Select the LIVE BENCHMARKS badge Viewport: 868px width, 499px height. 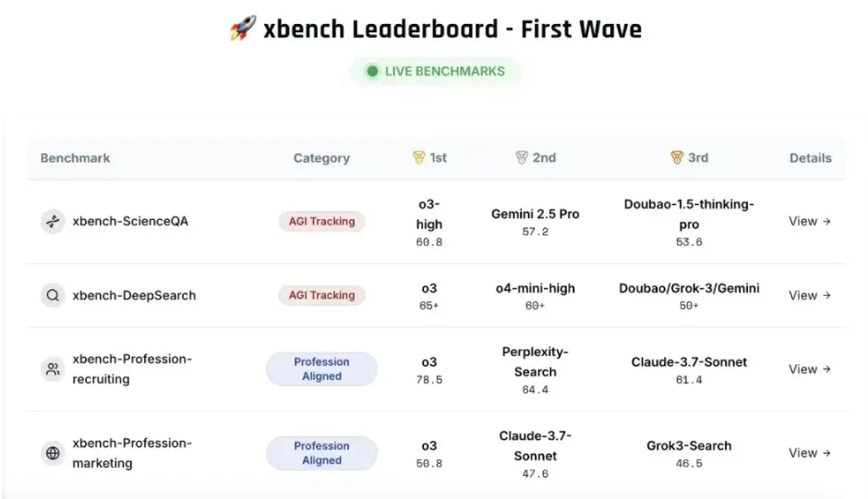pos(436,71)
